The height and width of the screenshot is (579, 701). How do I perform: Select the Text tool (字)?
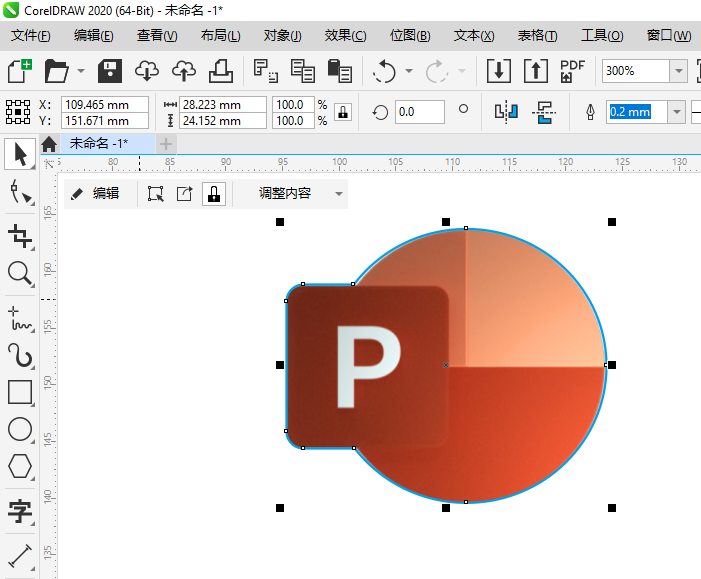[x=20, y=512]
